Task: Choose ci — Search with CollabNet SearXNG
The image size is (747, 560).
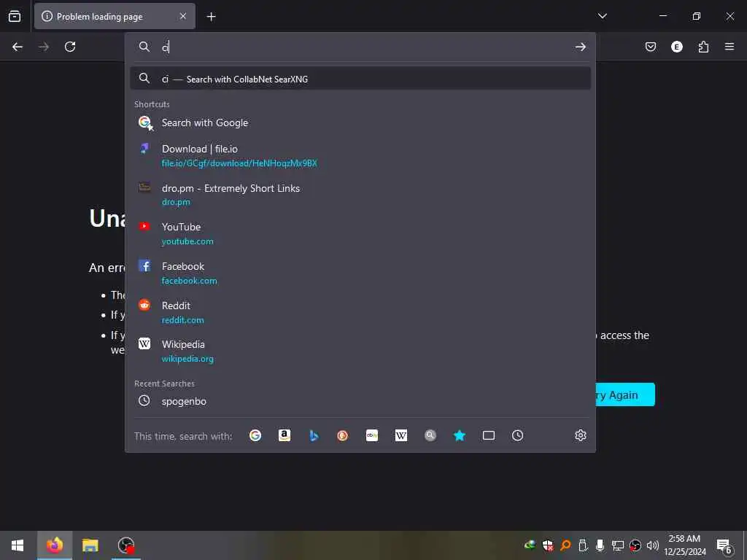Action: tap(360, 79)
